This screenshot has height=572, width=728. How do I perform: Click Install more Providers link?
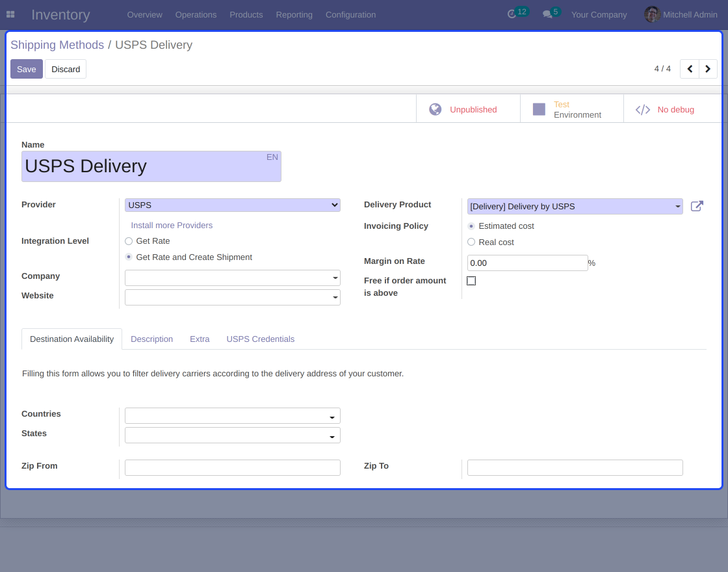[x=172, y=225]
